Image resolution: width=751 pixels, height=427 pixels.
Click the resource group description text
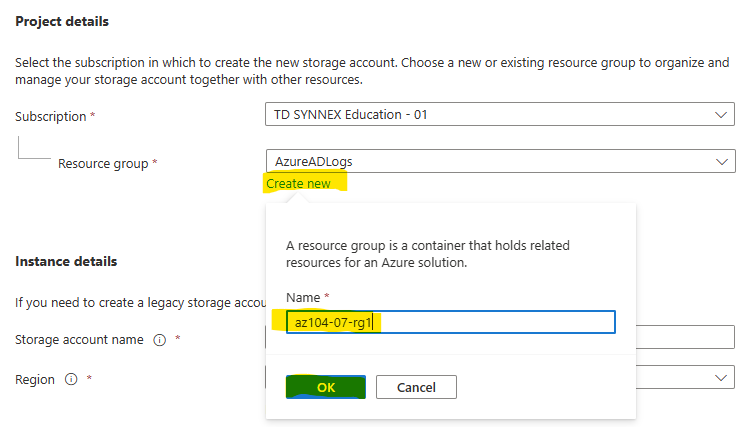[x=428, y=254]
